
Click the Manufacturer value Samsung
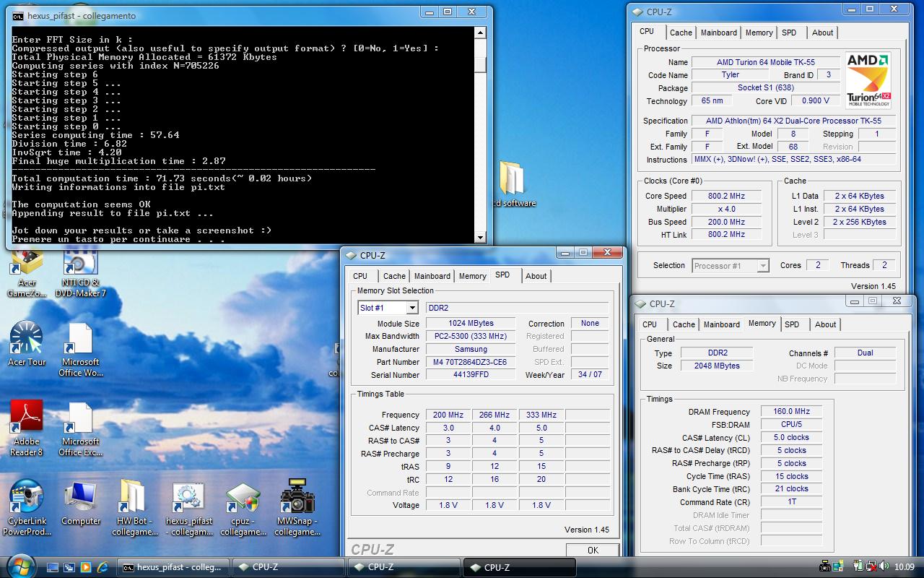tap(471, 349)
